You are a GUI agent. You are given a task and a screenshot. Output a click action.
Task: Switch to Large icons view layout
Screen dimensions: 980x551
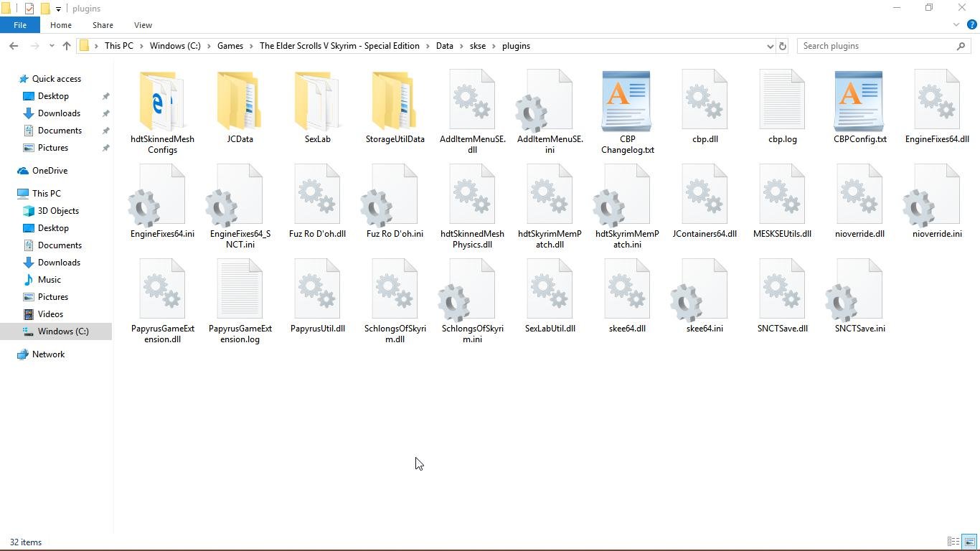click(969, 542)
